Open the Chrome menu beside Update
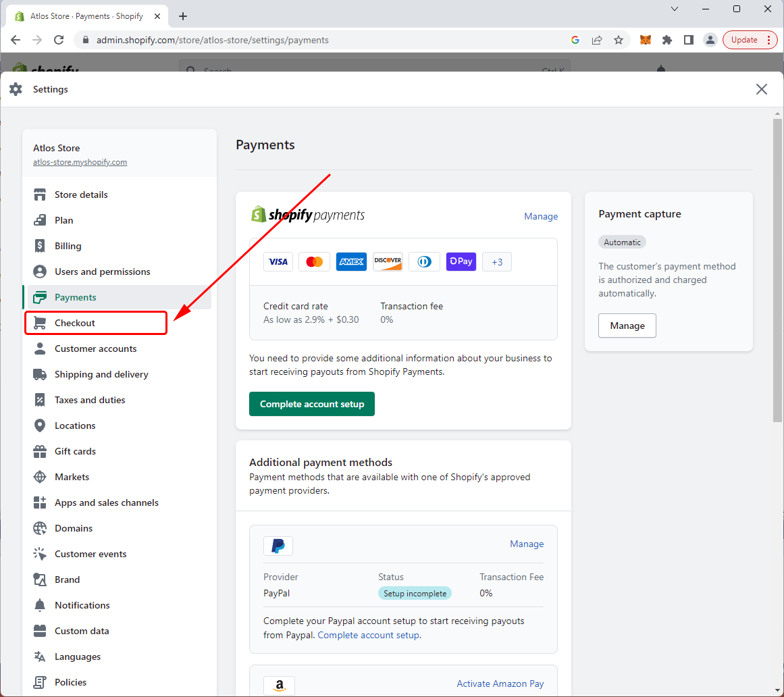The width and height of the screenshot is (784, 697). tap(769, 40)
